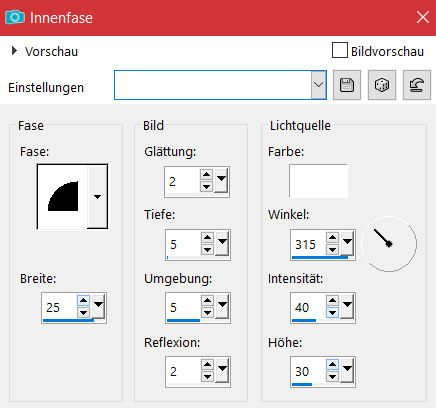Click the save preset floppy disk icon
The height and width of the screenshot is (408, 436).
347,85
